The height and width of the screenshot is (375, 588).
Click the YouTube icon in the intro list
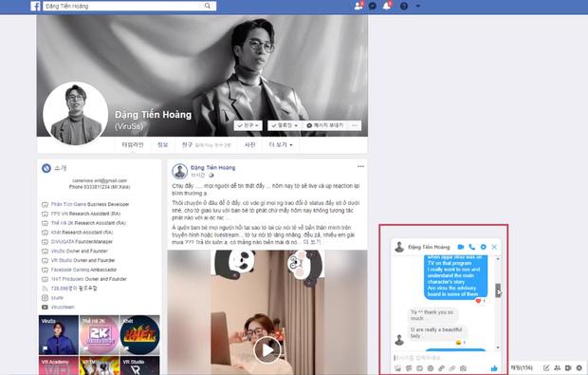coord(45,307)
